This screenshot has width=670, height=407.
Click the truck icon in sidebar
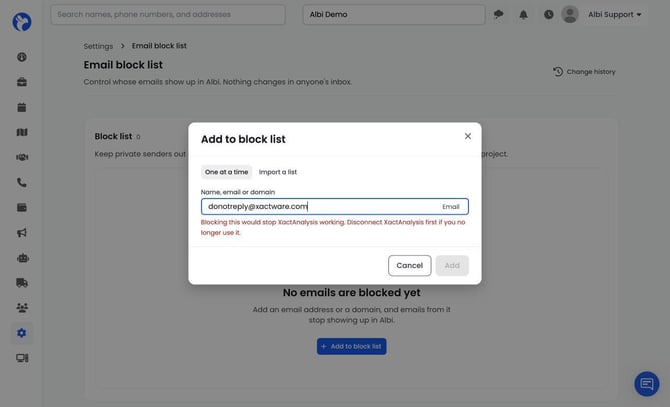(x=22, y=283)
